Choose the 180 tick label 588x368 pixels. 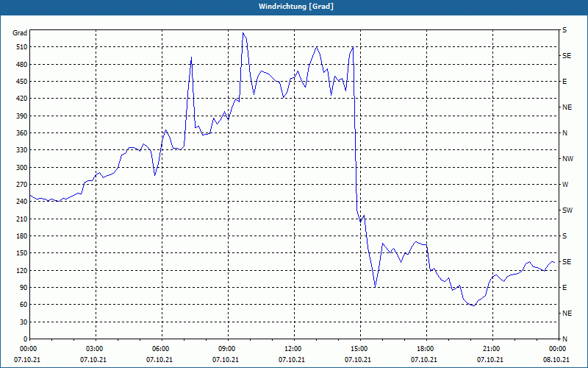click(x=22, y=236)
